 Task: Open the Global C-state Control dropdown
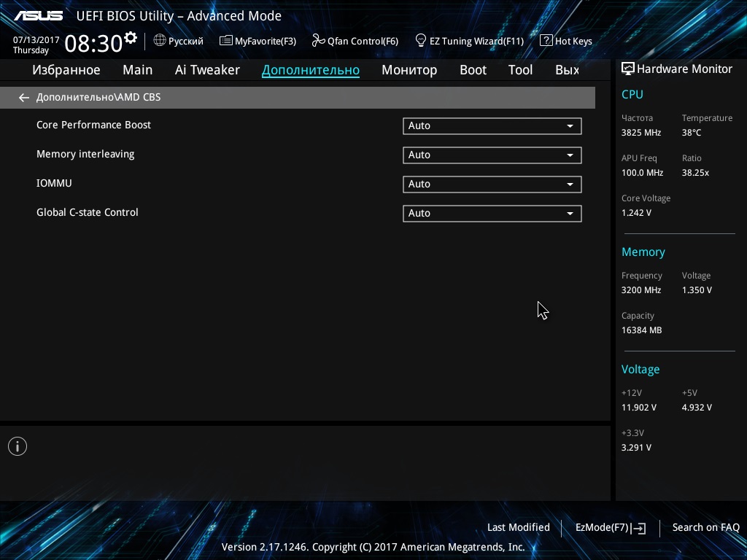(x=492, y=213)
